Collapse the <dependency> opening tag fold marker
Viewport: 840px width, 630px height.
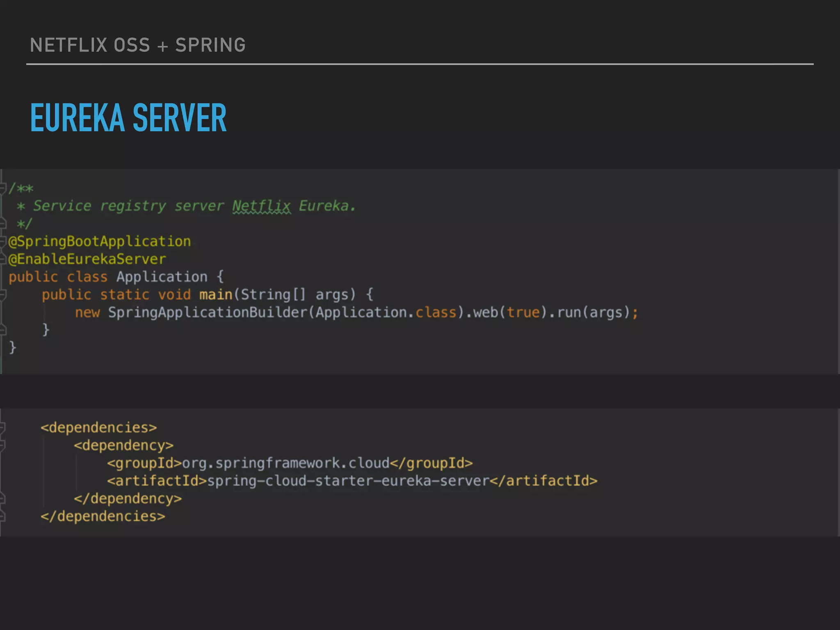coord(2,445)
